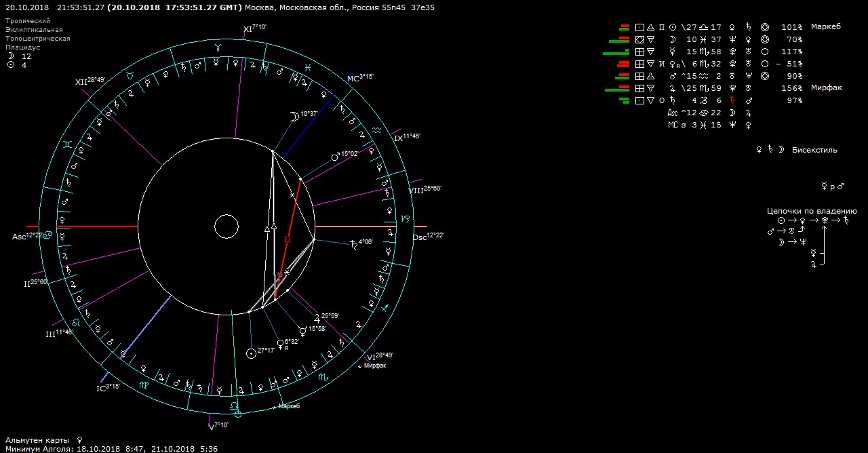Click the Sun symbol at 27°17'

click(252, 353)
